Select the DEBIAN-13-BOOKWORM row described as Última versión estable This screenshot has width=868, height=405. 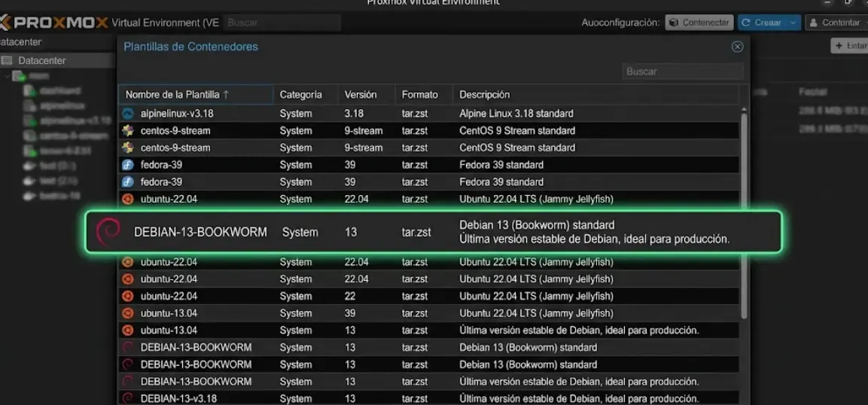pos(429,382)
